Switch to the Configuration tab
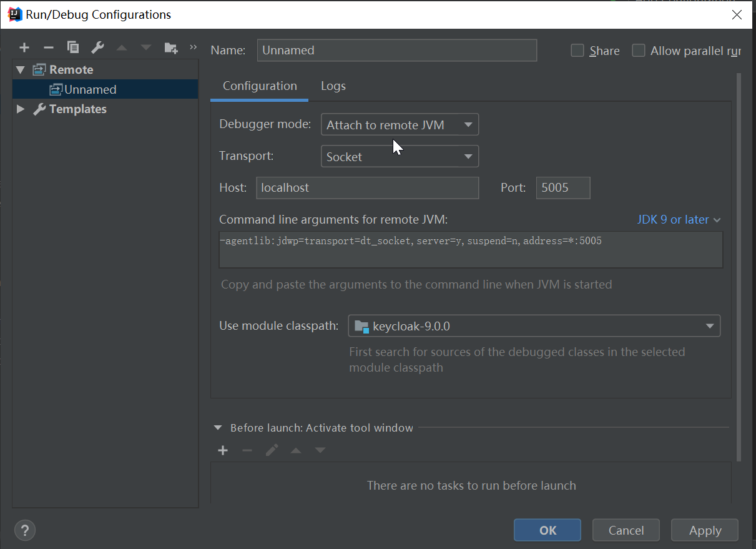This screenshot has width=756, height=549. 260,86
